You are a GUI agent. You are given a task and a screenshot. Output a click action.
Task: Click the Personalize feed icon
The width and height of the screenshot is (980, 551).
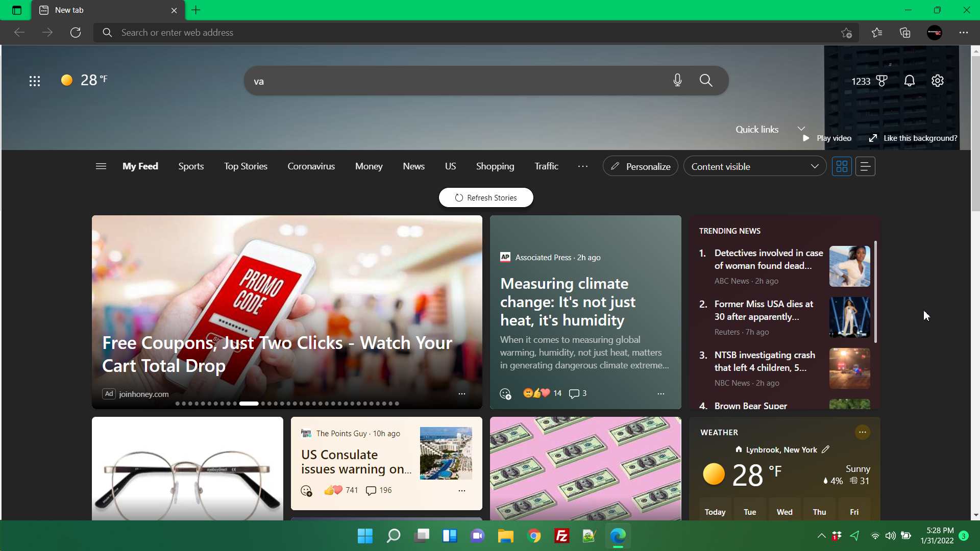(x=640, y=166)
